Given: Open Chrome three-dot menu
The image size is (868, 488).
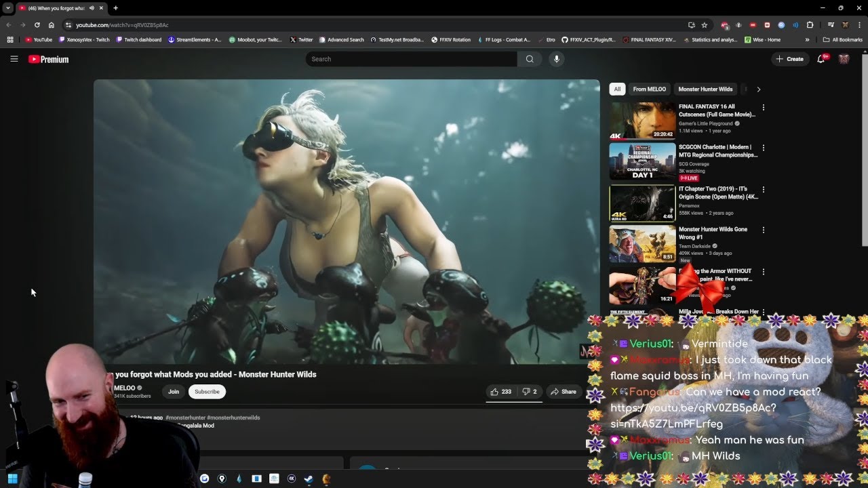Looking at the screenshot, I should click(x=859, y=25).
